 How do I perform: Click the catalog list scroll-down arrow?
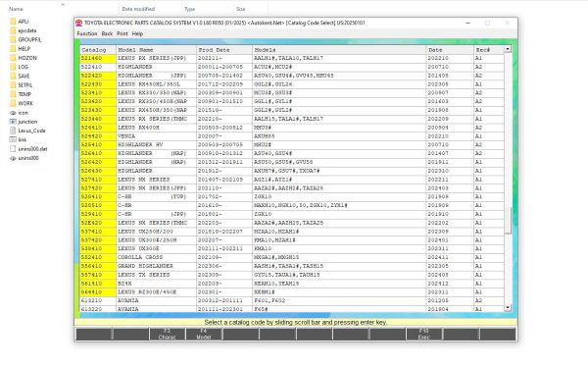coord(508,308)
